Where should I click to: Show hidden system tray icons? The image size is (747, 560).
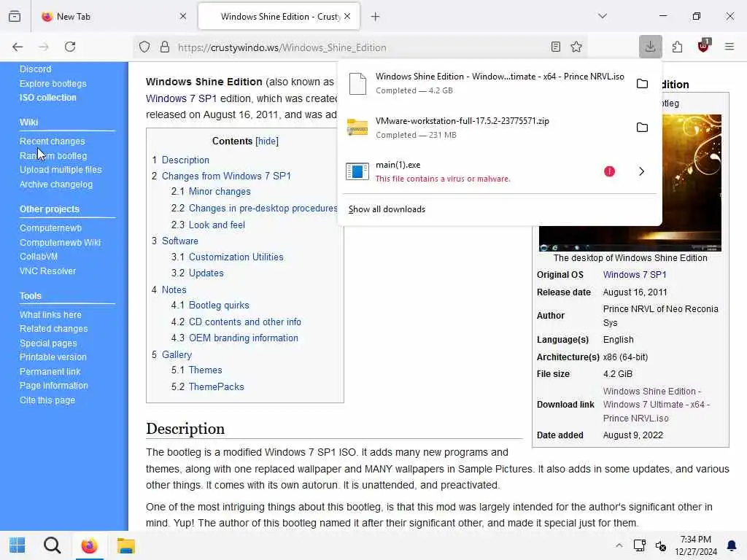click(x=619, y=545)
